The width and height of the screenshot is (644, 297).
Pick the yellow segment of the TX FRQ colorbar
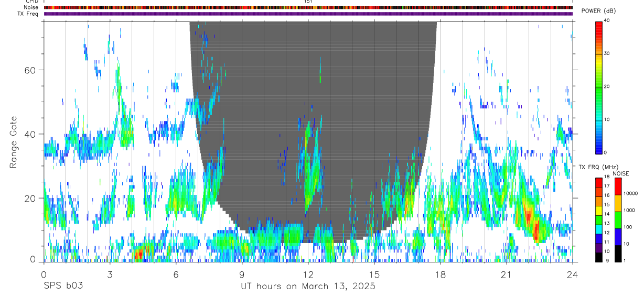coord(598,210)
